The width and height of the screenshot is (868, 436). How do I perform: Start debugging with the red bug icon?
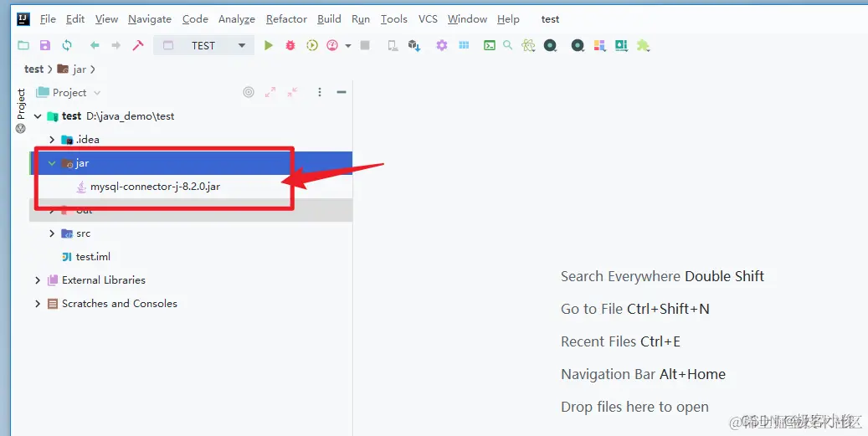290,45
